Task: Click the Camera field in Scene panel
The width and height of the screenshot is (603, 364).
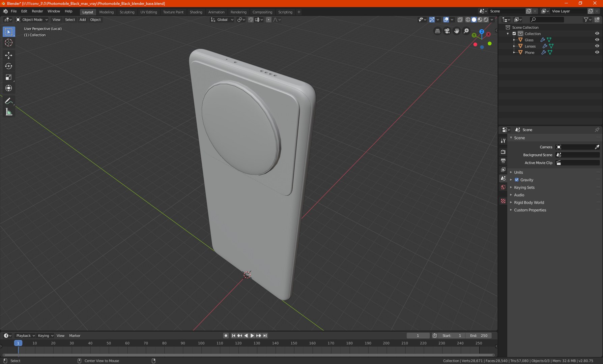Action: [x=578, y=147]
